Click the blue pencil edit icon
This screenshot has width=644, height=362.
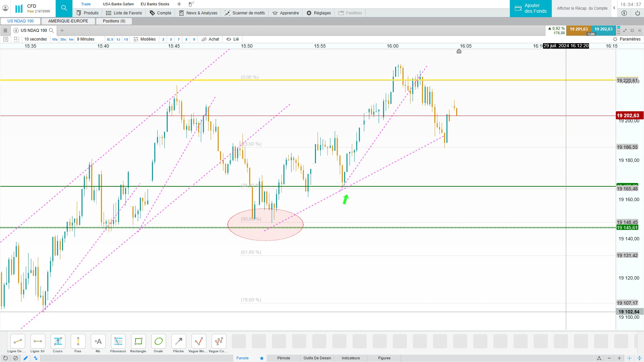25,358
